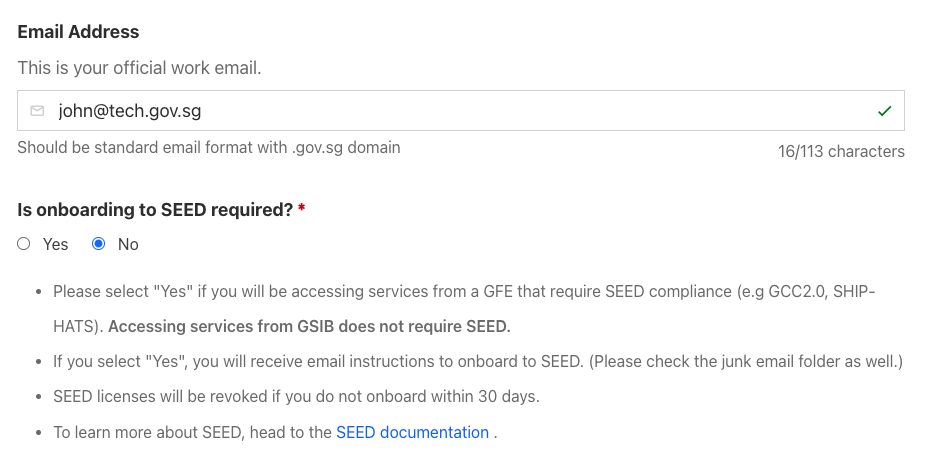
Task: Click the .gov.sg domain format hint
Action: click(x=209, y=147)
